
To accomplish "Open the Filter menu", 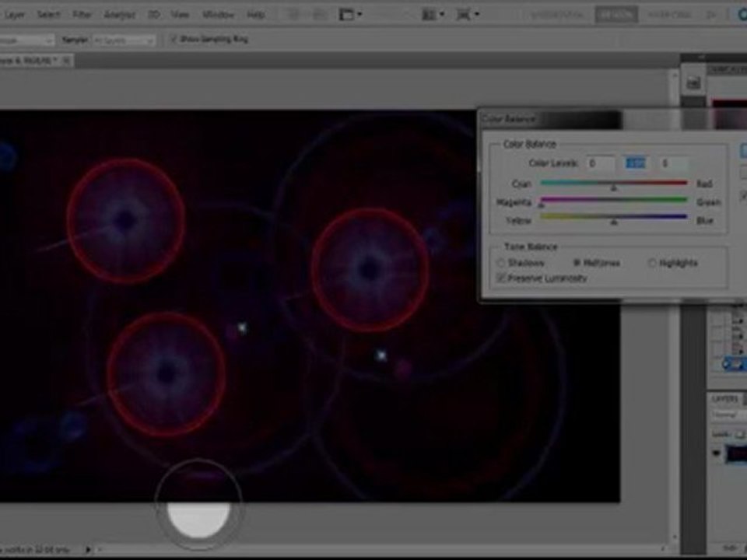I will pyautogui.click(x=82, y=15).
